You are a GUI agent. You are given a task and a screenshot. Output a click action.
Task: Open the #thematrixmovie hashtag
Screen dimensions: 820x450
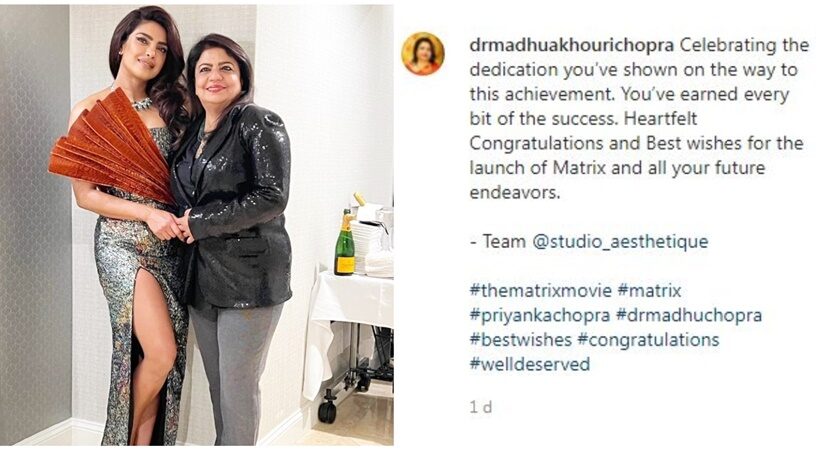tap(540, 290)
